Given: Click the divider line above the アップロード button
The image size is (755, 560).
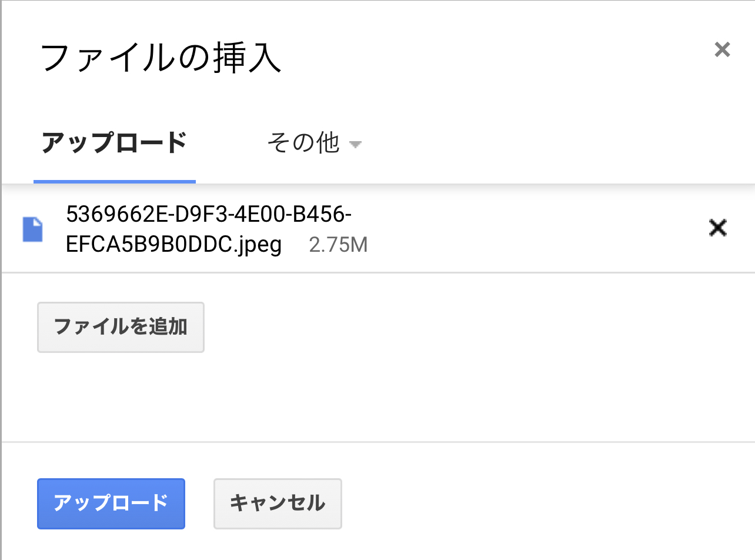Looking at the screenshot, I should tap(376, 442).
